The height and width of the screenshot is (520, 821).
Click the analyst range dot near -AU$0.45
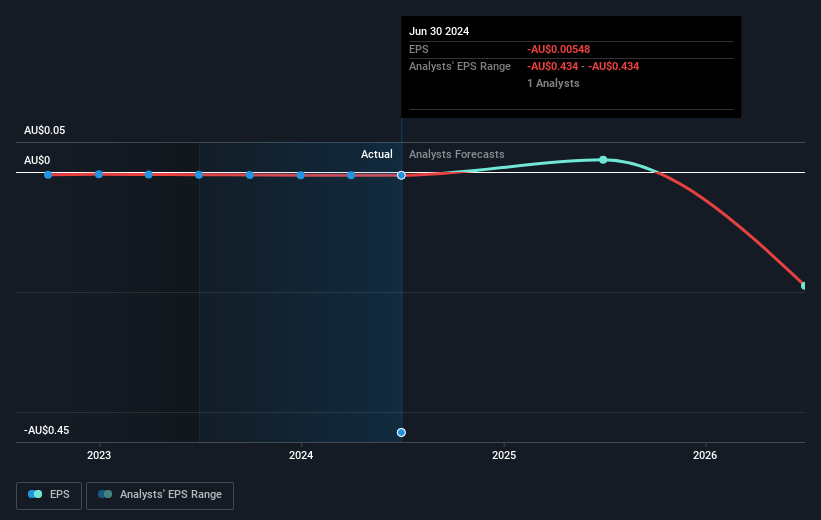[x=401, y=433]
